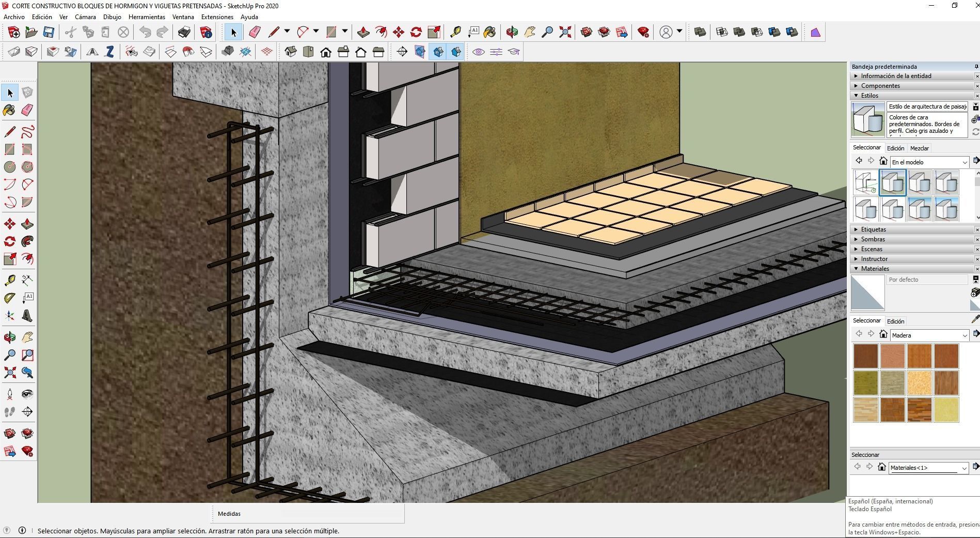Select the highlighted style thumbnail
The width and height of the screenshot is (980, 538).
point(893,183)
